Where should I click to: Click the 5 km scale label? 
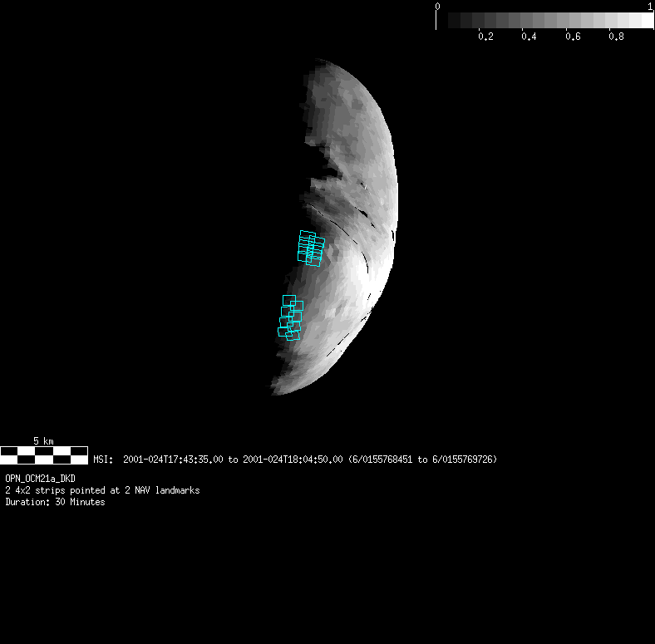(43, 440)
